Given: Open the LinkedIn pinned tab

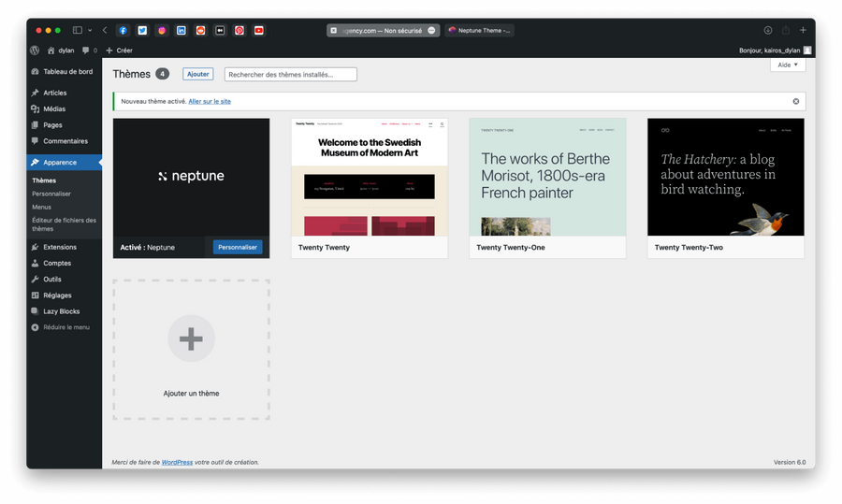Looking at the screenshot, I should (181, 31).
